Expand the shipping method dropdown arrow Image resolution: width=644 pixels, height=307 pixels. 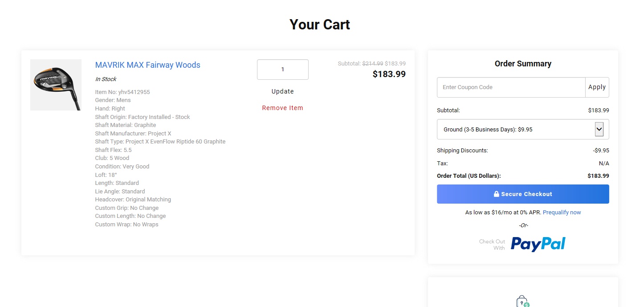(599, 129)
